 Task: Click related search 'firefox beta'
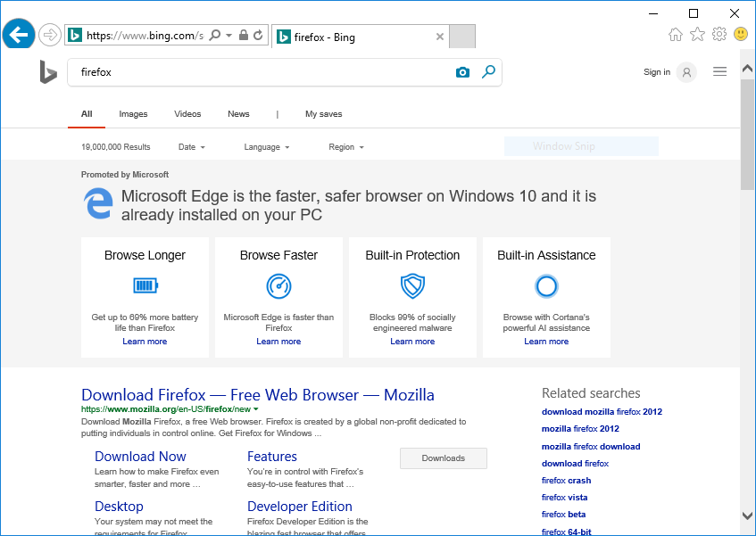tap(563, 515)
